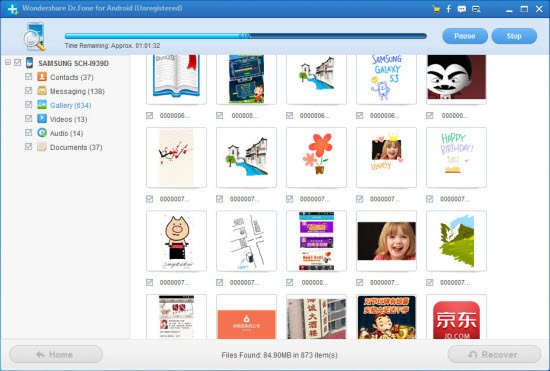Toggle the SAMSUNG SCH-I939D device checkbox
550x371 pixels.
click(18, 62)
